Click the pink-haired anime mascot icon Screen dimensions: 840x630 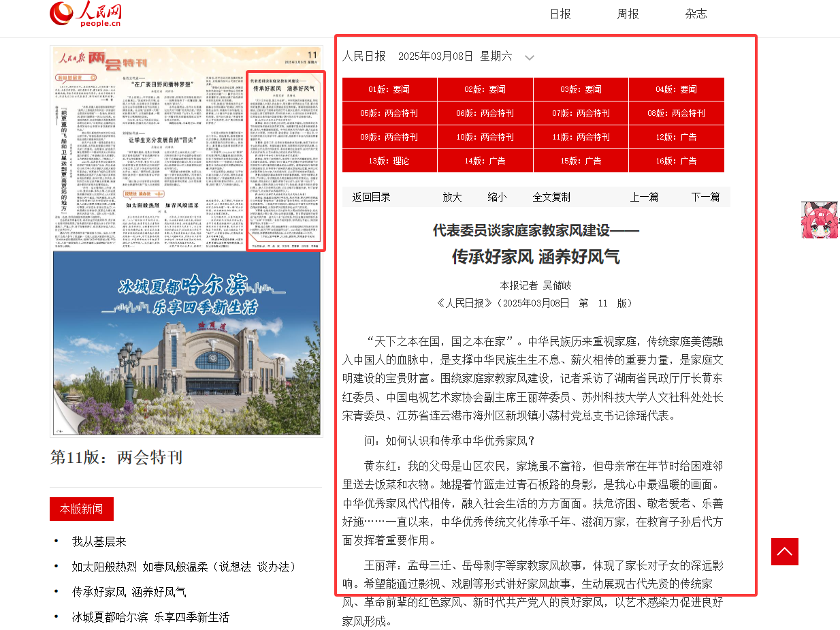pyautogui.click(x=820, y=220)
